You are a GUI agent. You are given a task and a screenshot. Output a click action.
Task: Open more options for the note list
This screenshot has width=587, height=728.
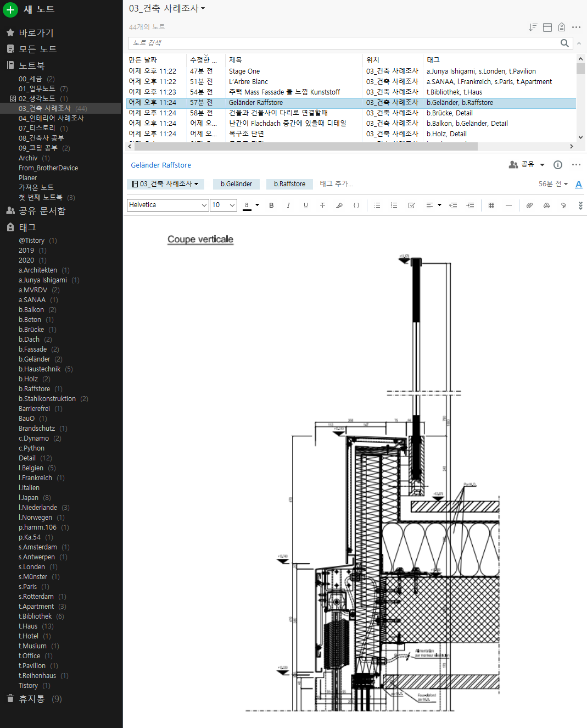[x=576, y=27]
